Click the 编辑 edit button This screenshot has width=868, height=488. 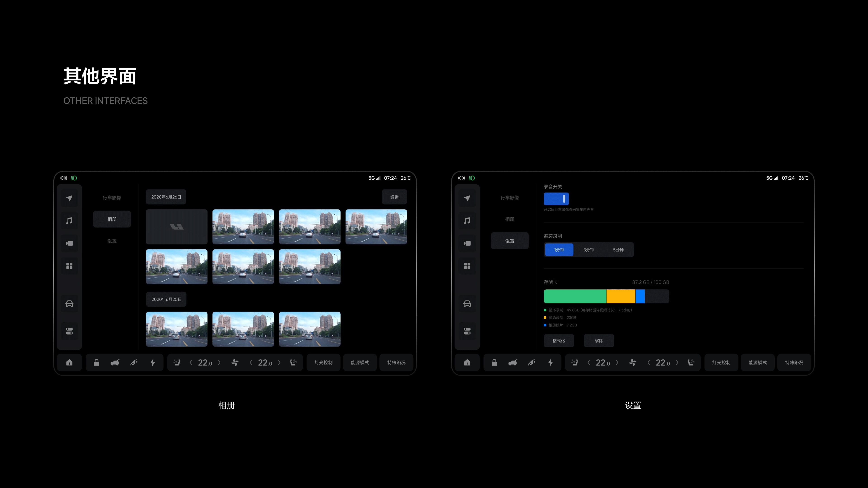[394, 197]
